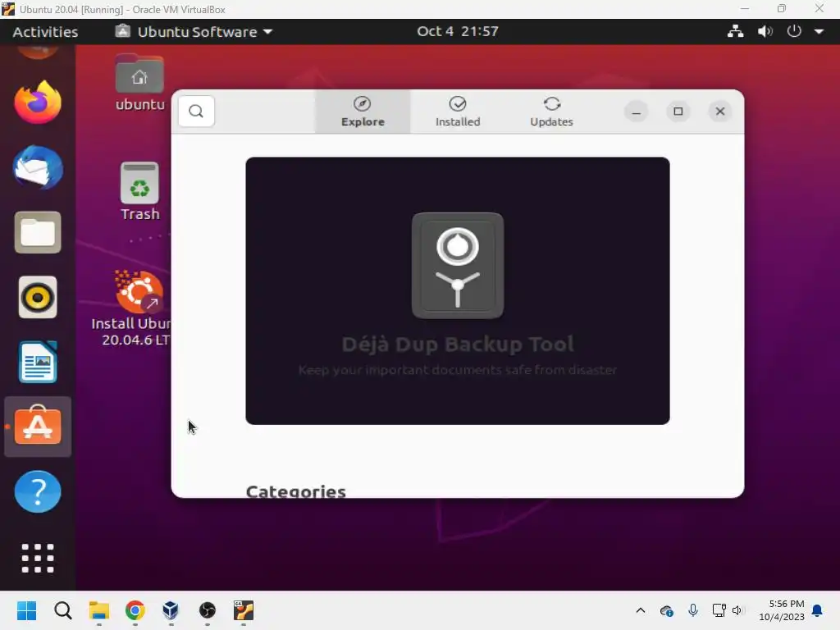This screenshot has width=840, height=630.
Task: Open the Files manager in dock
Action: point(38,232)
